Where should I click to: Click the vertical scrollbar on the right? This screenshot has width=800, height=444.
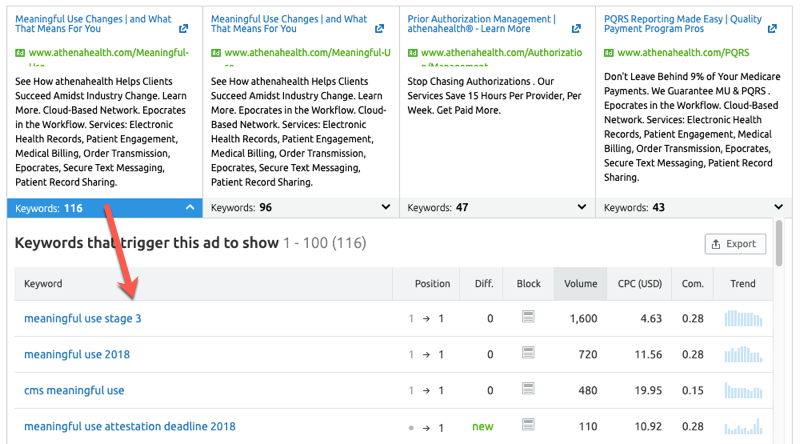(779, 245)
